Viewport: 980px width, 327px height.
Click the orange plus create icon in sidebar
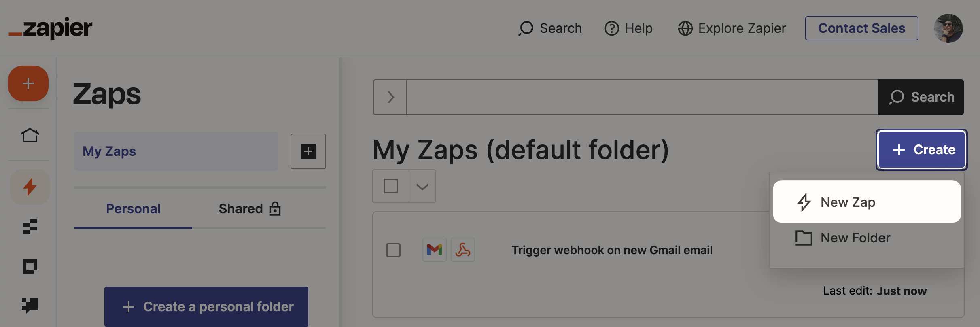coord(28,83)
